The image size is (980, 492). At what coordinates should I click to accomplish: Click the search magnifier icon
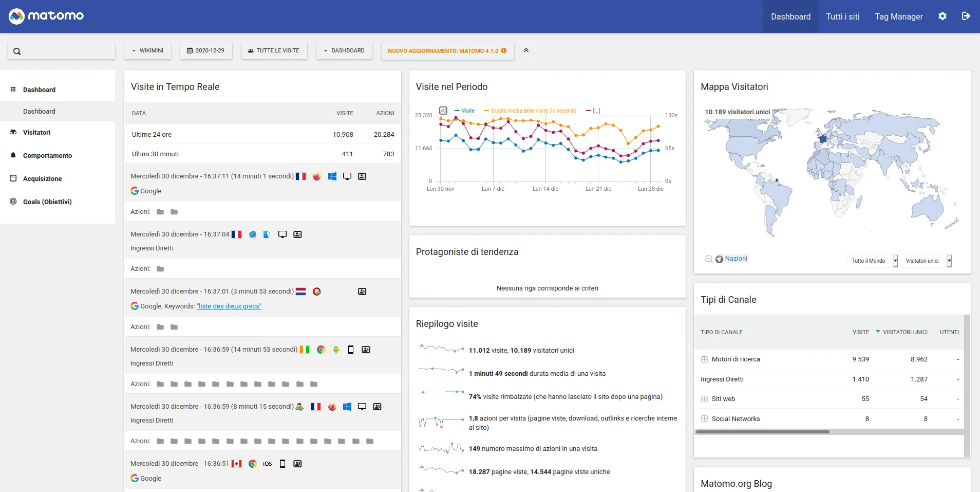point(17,51)
